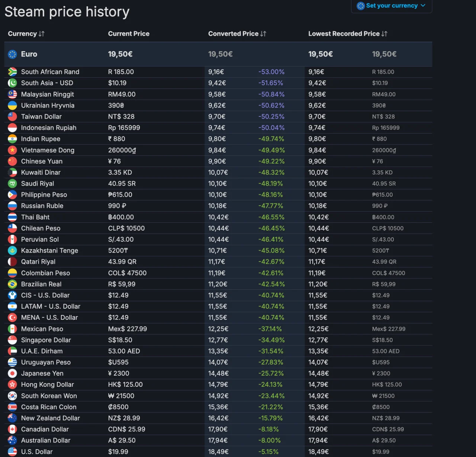Select the Russian Ruble row
This screenshot has height=457, width=476.
[x=42, y=206]
